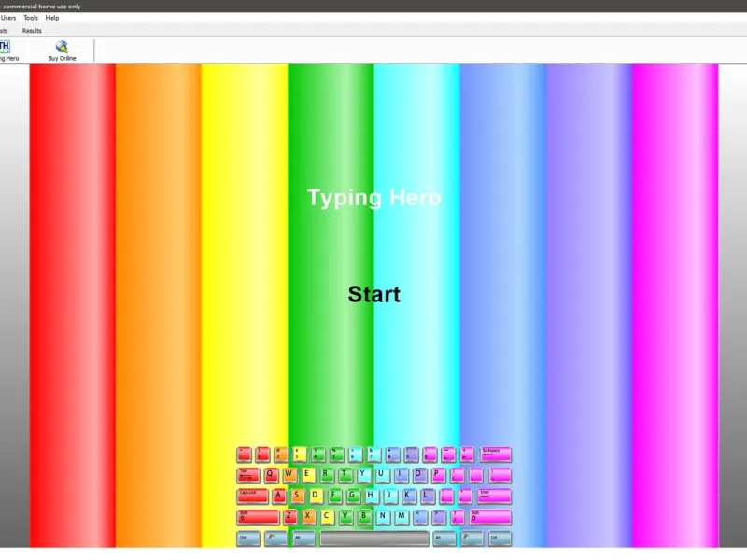Click the cyan Y key
Screen dimensions: 747x560
[363, 475]
